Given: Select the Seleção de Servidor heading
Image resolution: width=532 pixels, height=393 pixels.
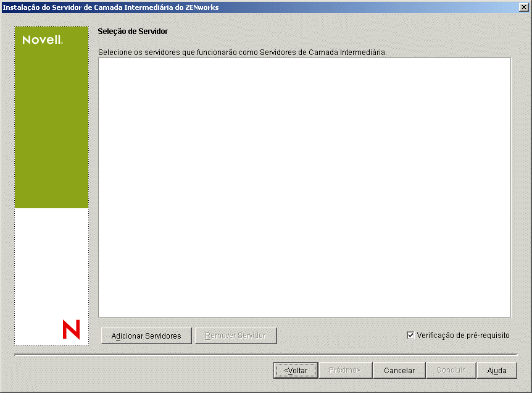Looking at the screenshot, I should point(133,32).
